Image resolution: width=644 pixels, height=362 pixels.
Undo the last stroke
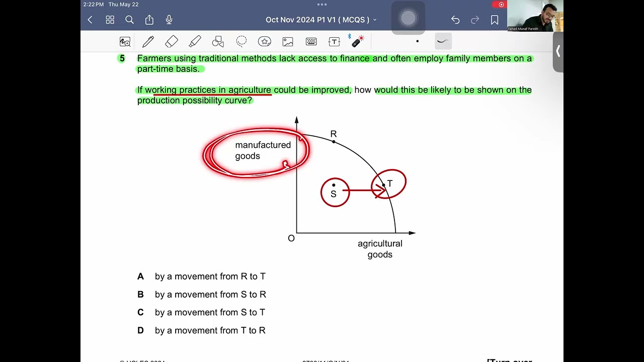tap(455, 20)
